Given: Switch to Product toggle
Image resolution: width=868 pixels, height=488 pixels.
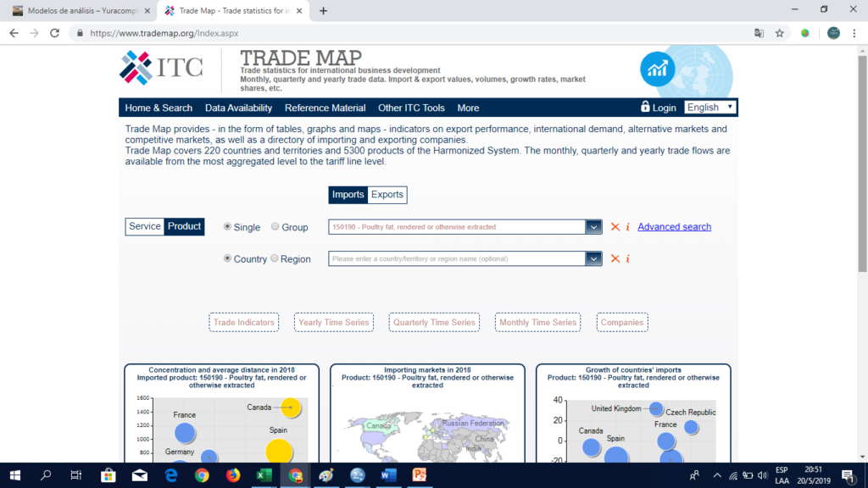Looking at the screenshot, I should click(x=184, y=226).
